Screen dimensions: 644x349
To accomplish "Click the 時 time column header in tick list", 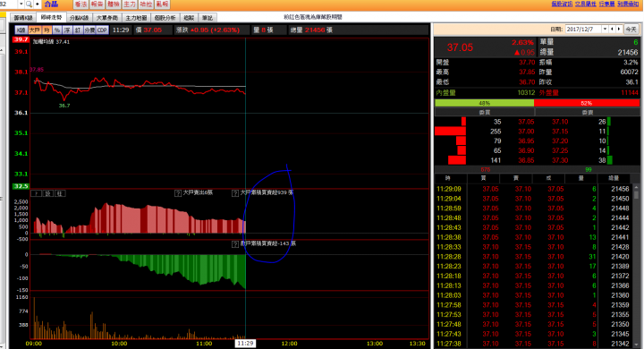I will pos(448,178).
